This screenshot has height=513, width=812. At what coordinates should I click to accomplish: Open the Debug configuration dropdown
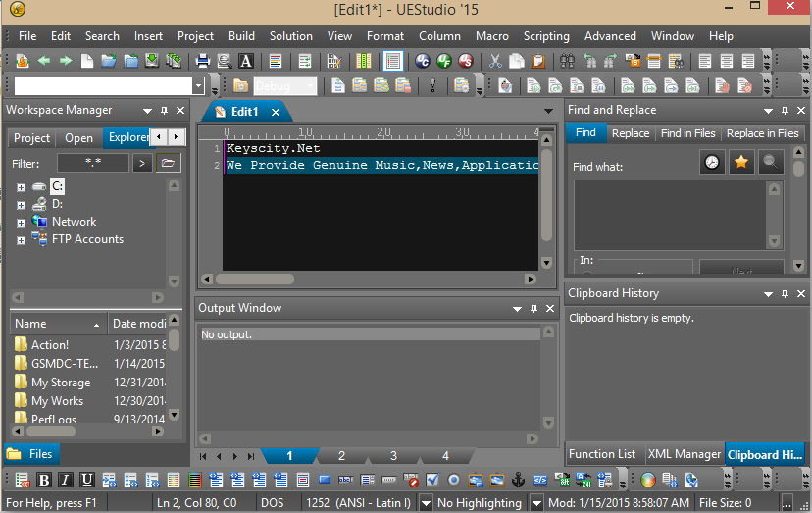(311, 85)
